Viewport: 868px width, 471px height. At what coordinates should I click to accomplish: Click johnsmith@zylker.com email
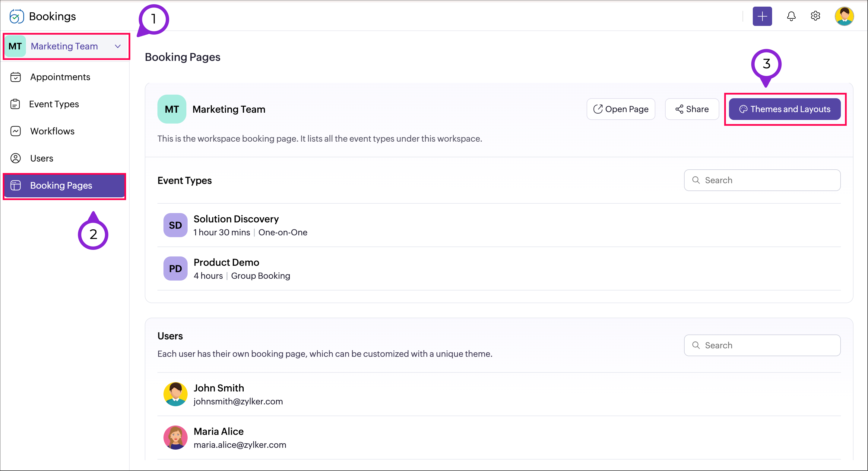(238, 401)
